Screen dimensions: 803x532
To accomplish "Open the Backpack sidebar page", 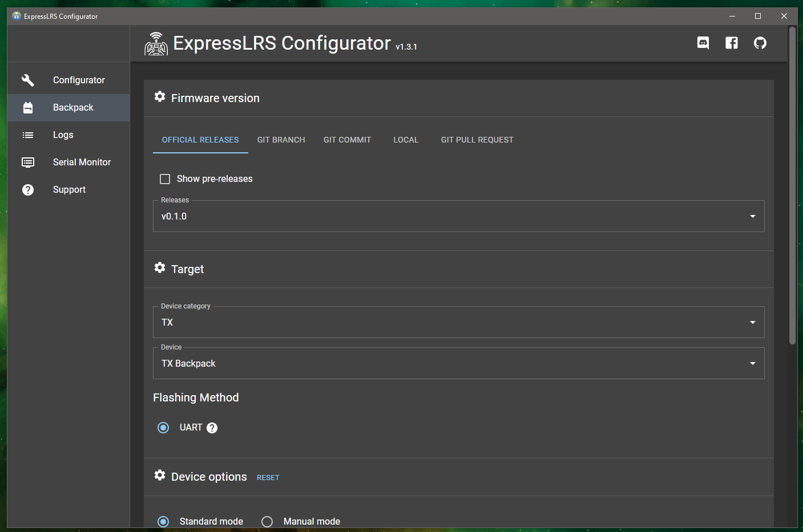I will 68,108.
